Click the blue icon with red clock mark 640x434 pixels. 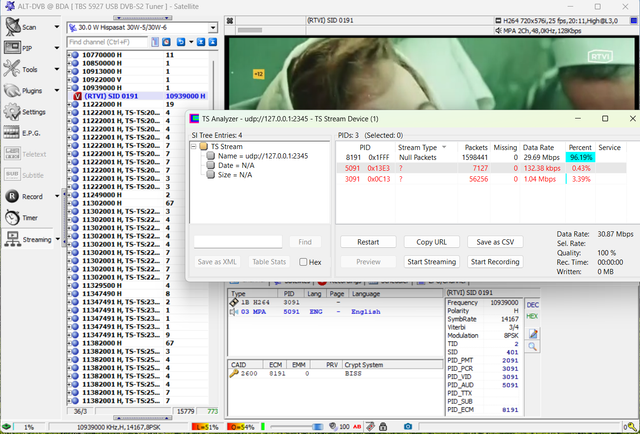point(166,42)
